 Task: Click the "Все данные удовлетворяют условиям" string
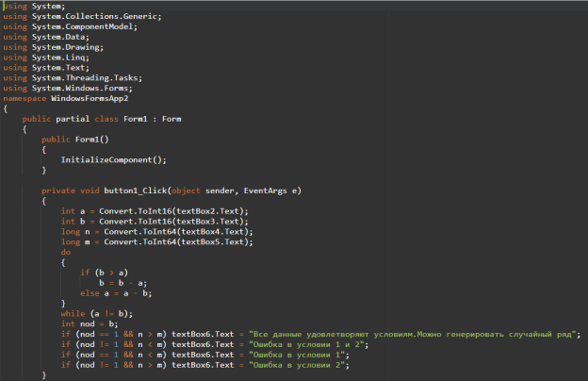(x=413, y=334)
